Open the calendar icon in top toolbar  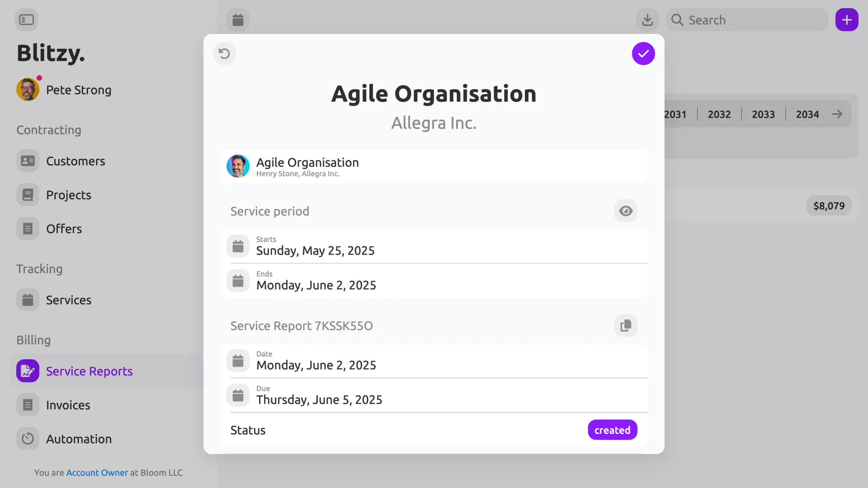(x=238, y=20)
